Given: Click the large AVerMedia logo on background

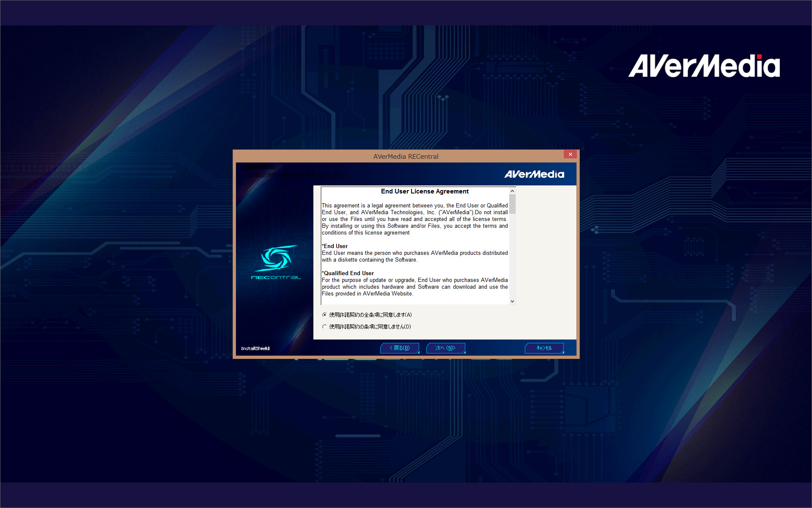Looking at the screenshot, I should (x=704, y=66).
